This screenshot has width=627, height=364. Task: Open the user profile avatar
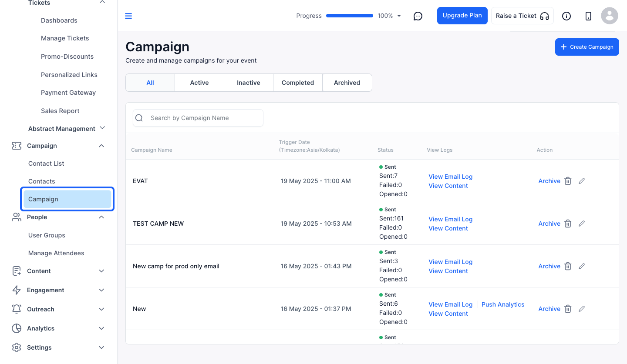[x=610, y=16]
